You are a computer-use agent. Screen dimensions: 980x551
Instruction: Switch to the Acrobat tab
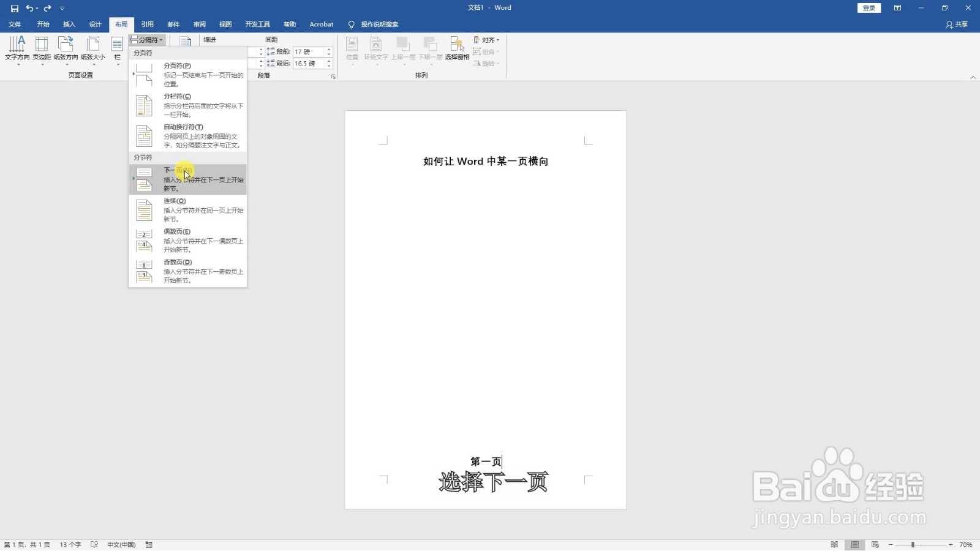(322, 24)
